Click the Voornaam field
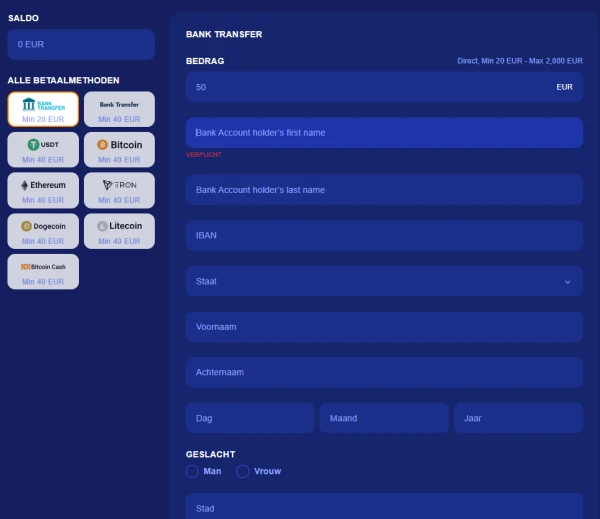This screenshot has height=519, width=600. pyautogui.click(x=384, y=327)
